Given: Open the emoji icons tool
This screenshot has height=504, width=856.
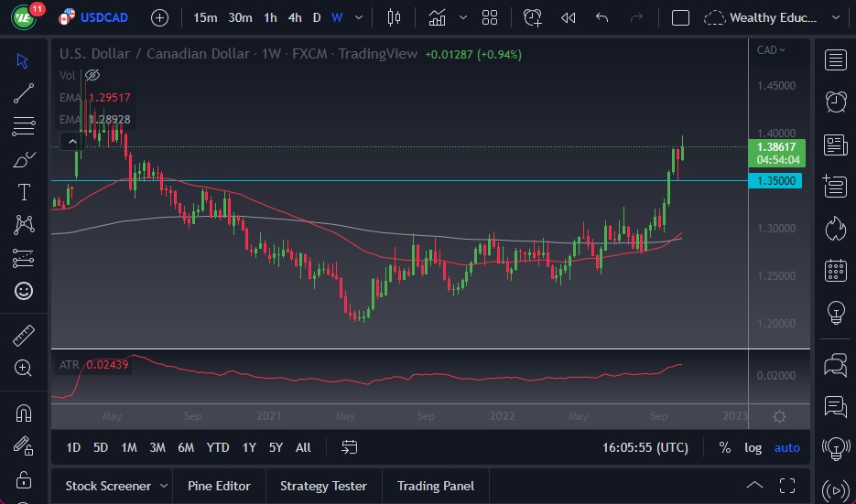Looking at the screenshot, I should click(24, 291).
